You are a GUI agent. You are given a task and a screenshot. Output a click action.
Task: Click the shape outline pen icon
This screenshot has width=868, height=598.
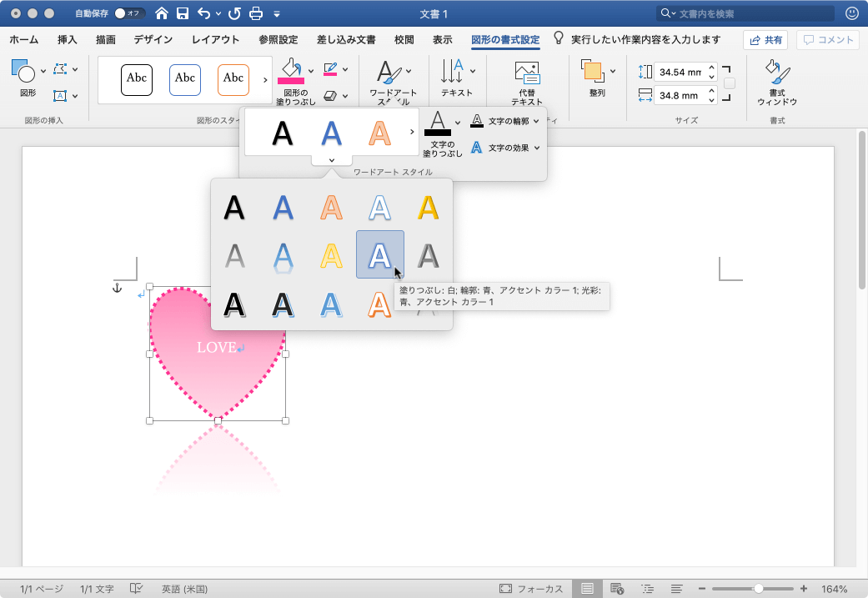pyautogui.click(x=330, y=69)
